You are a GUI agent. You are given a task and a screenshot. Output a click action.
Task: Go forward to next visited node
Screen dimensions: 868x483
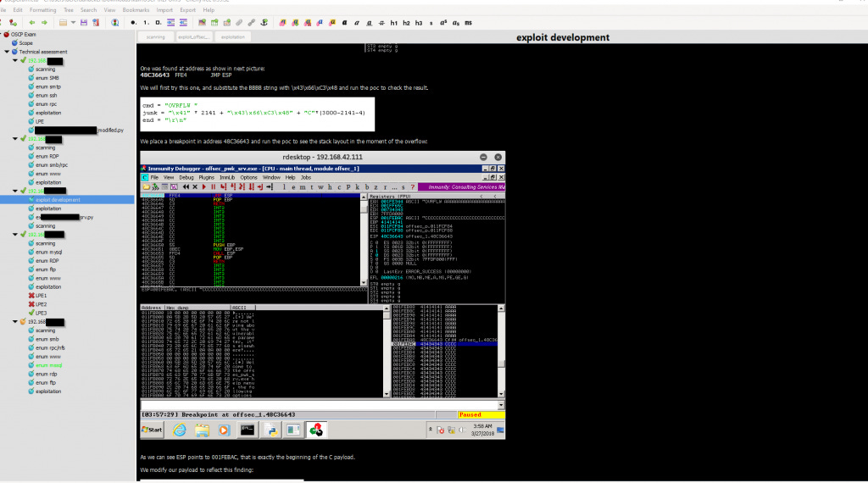coord(44,23)
